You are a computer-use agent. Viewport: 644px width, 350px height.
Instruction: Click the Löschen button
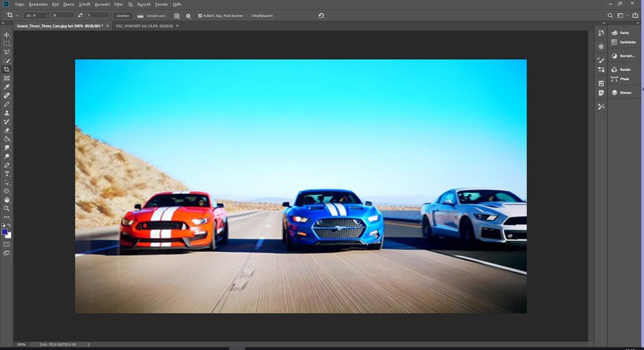tap(123, 16)
